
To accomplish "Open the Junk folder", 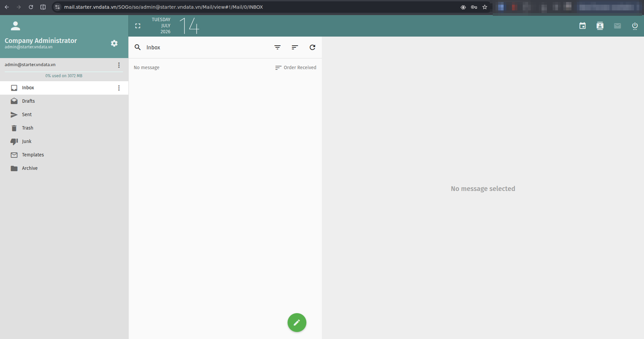I will (64, 141).
